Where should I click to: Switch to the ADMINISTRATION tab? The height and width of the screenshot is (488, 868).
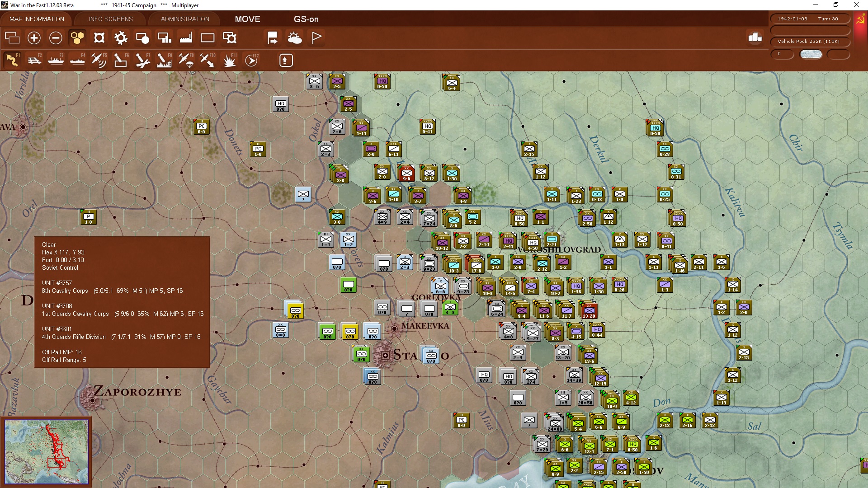(x=185, y=19)
